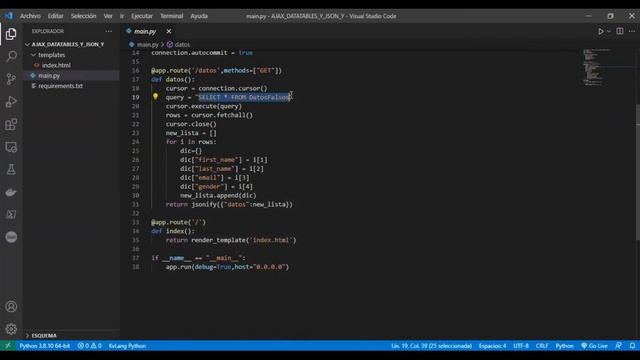The width and height of the screenshot is (640, 360).
Task: Change line ending via CRLF
Action: coord(542,346)
